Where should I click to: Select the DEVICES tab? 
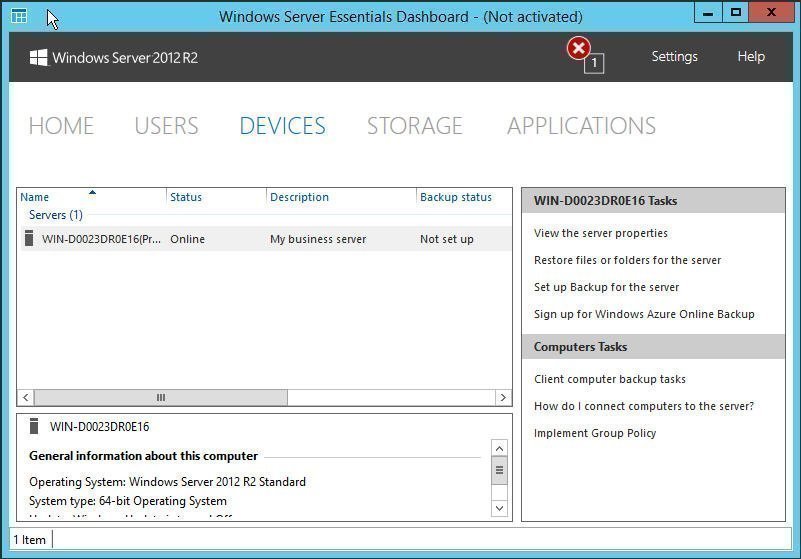282,126
